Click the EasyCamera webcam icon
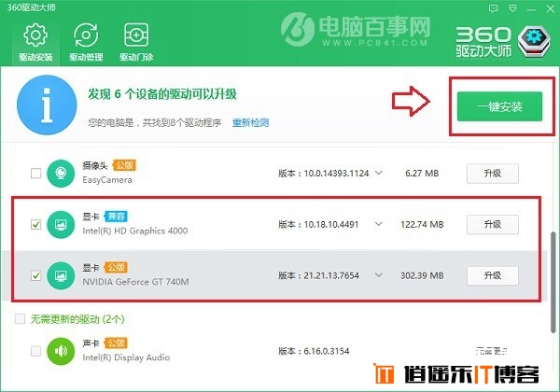The height and width of the screenshot is (392, 560). point(61,174)
